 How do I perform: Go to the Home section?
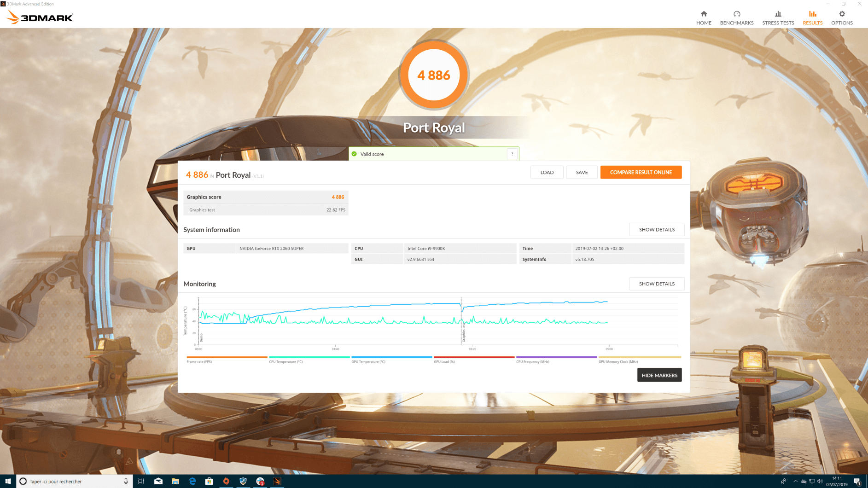[x=704, y=17]
